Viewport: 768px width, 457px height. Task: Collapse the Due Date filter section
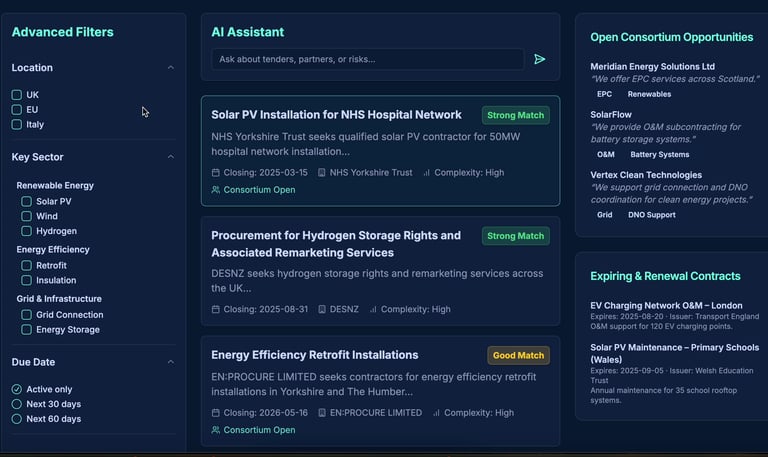coord(170,362)
